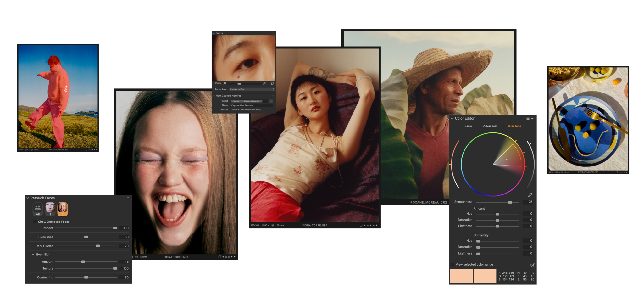
Task: Check View selected color range
Action: 452,264
